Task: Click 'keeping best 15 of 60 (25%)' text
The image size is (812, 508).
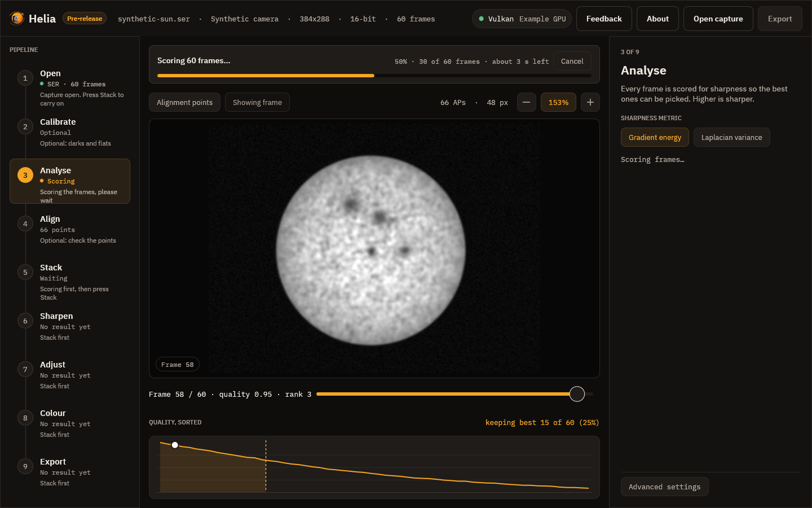Action: (x=542, y=422)
